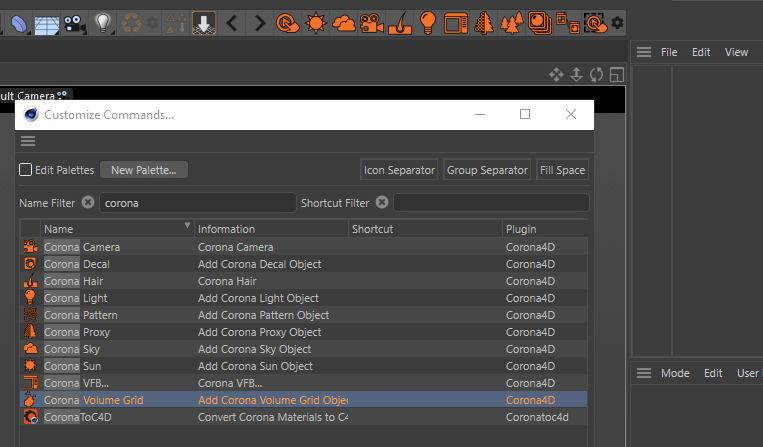Clear the Name Filter with X button
The height and width of the screenshot is (447, 763).
click(88, 202)
